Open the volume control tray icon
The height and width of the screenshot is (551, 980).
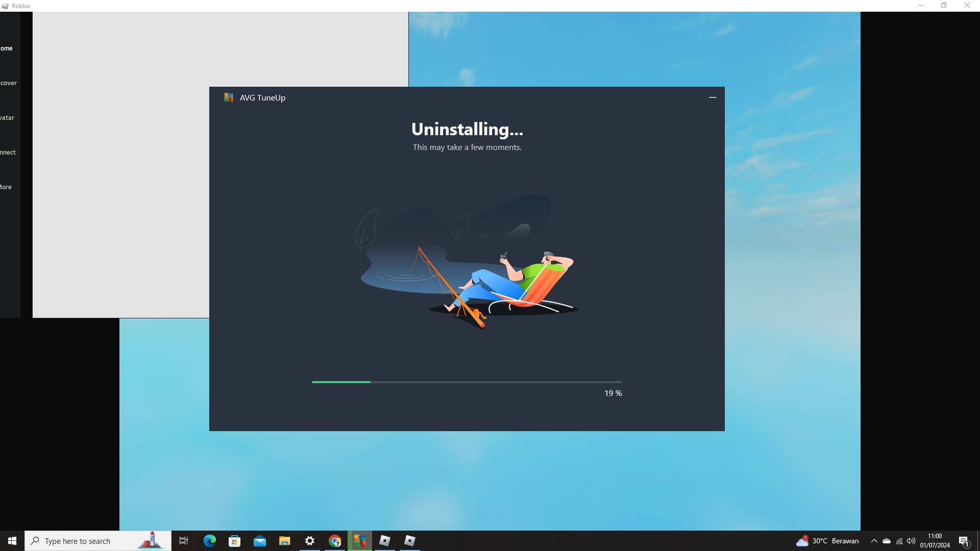click(911, 541)
